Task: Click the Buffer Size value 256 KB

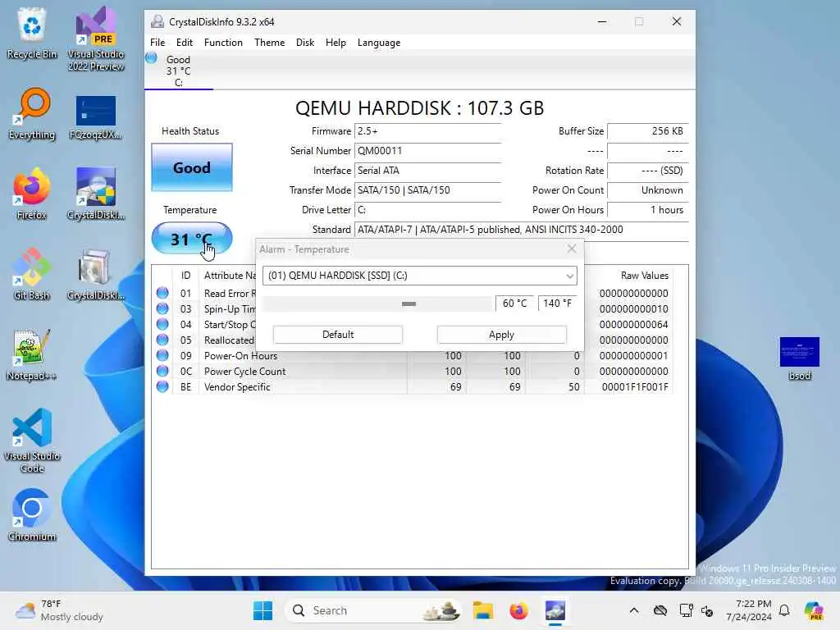Action: 648,130
